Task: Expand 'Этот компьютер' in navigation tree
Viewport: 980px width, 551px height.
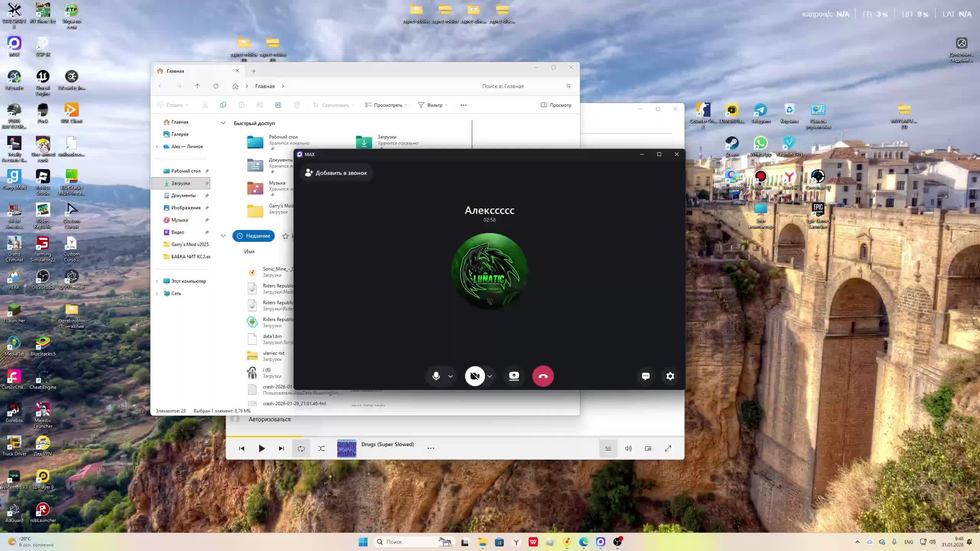Action: tap(157, 281)
